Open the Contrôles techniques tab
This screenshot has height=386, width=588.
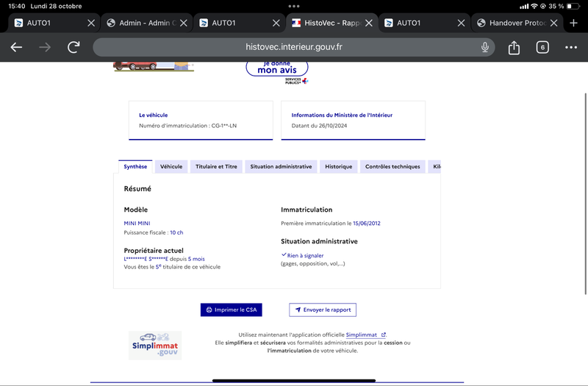pyautogui.click(x=392, y=167)
